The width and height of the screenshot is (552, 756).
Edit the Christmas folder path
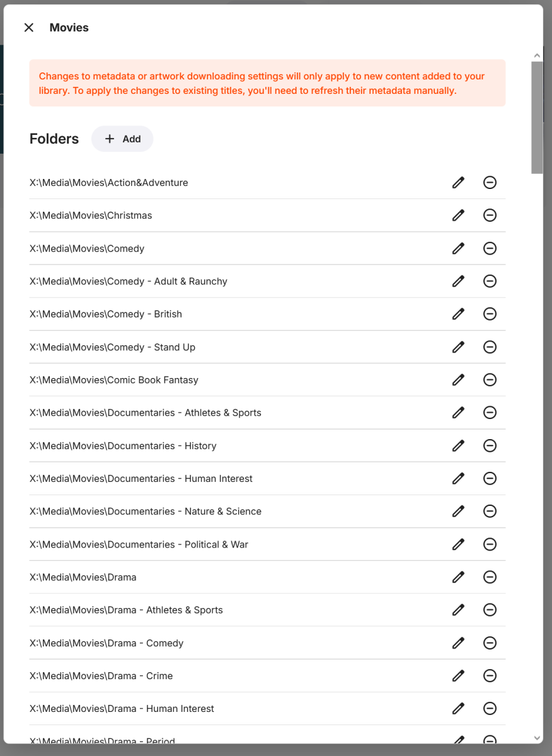tap(458, 215)
